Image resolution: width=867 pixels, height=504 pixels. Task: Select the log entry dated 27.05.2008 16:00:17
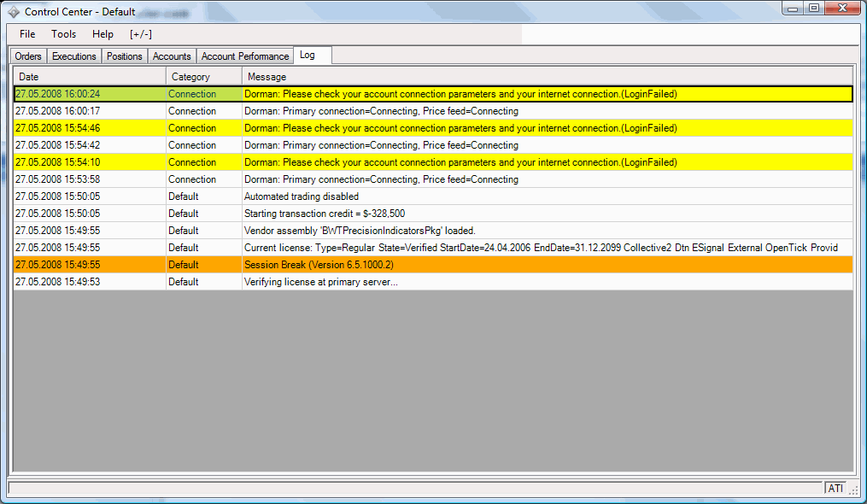[433, 111]
